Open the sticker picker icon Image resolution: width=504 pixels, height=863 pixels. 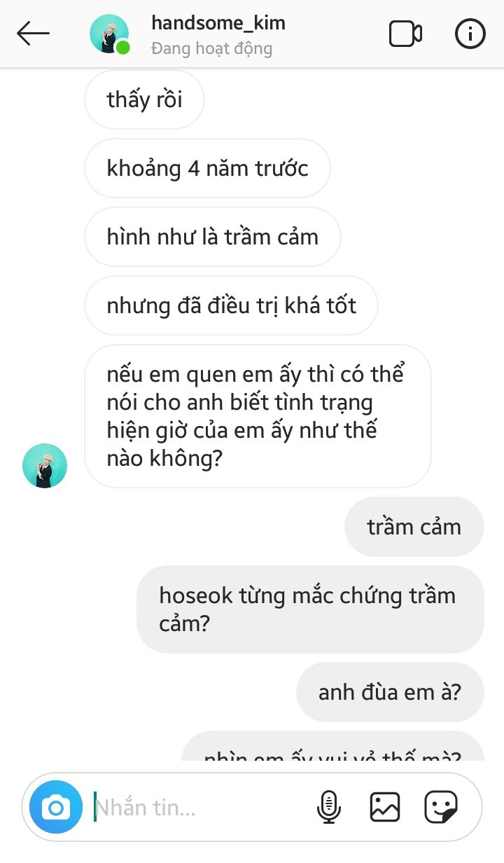[441, 807]
